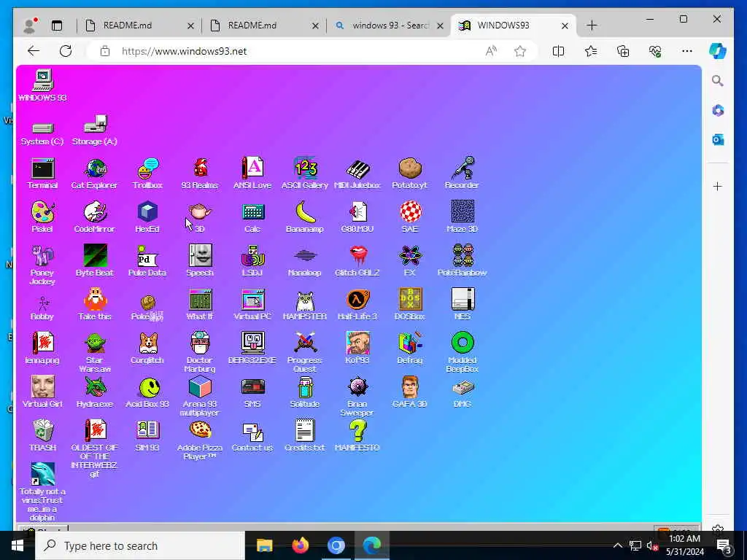Open the Terminal desktop icon
This screenshot has width=747, height=560.
(42, 174)
